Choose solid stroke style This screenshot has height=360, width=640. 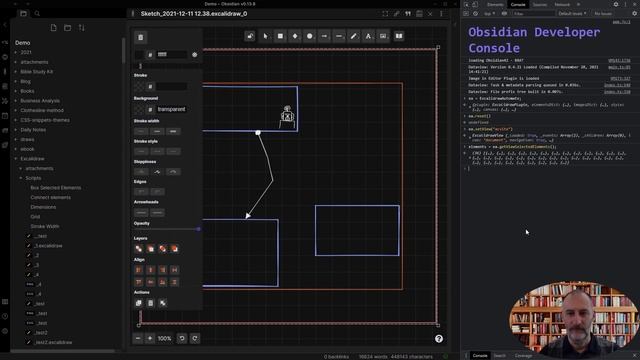(x=141, y=151)
